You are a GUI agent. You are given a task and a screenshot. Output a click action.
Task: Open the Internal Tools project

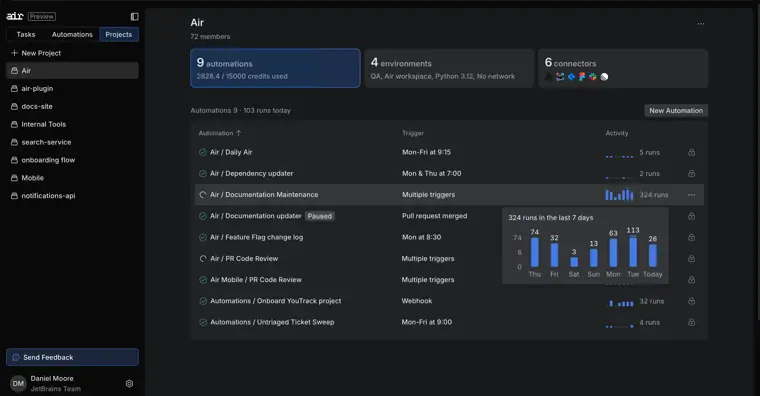72,124
